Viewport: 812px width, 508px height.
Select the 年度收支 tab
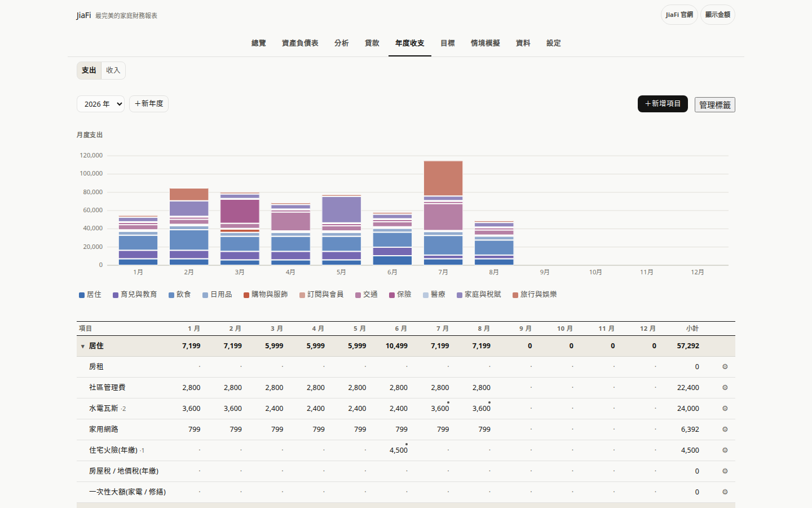tap(410, 43)
